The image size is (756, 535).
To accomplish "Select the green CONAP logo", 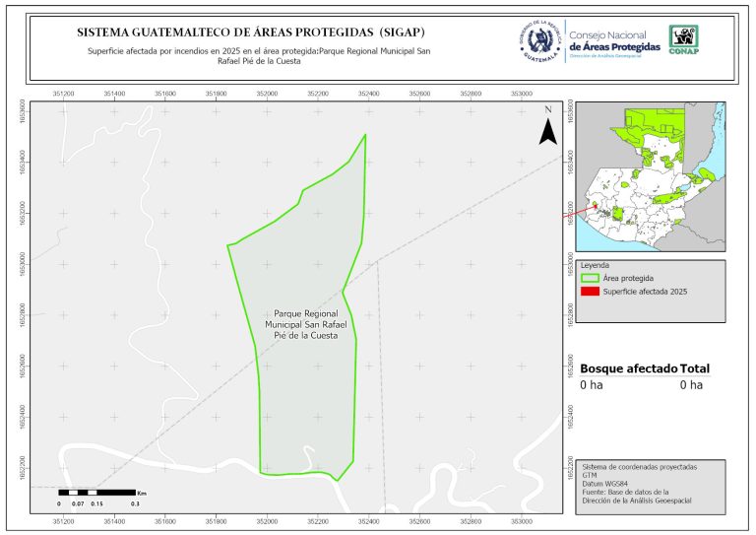I will pos(684,38).
